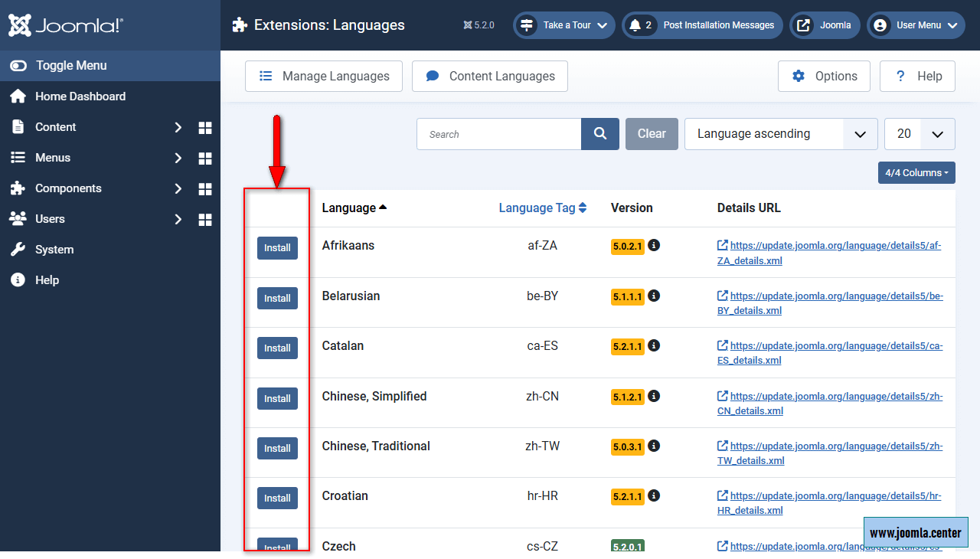Open Users dashboard grid icon
Viewport: 980px width, 559px height.
(205, 220)
